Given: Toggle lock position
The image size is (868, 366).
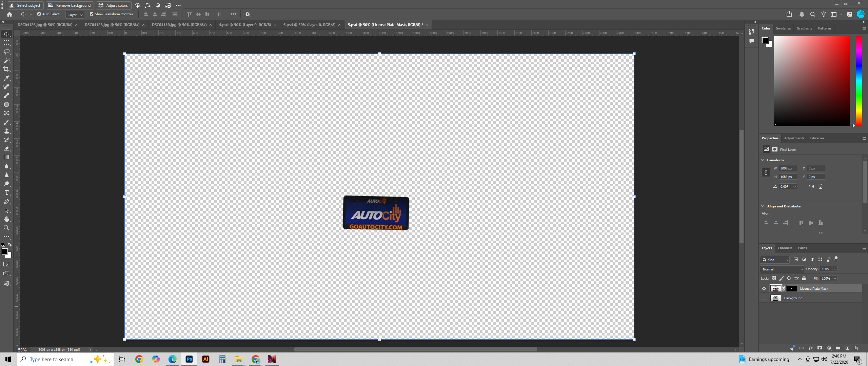Looking at the screenshot, I should click(789, 278).
